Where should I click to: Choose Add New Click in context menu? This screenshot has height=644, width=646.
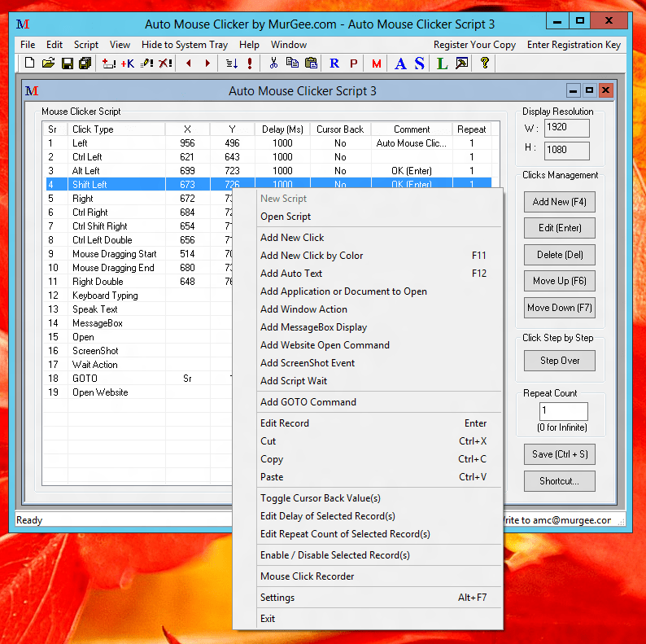(x=368, y=238)
